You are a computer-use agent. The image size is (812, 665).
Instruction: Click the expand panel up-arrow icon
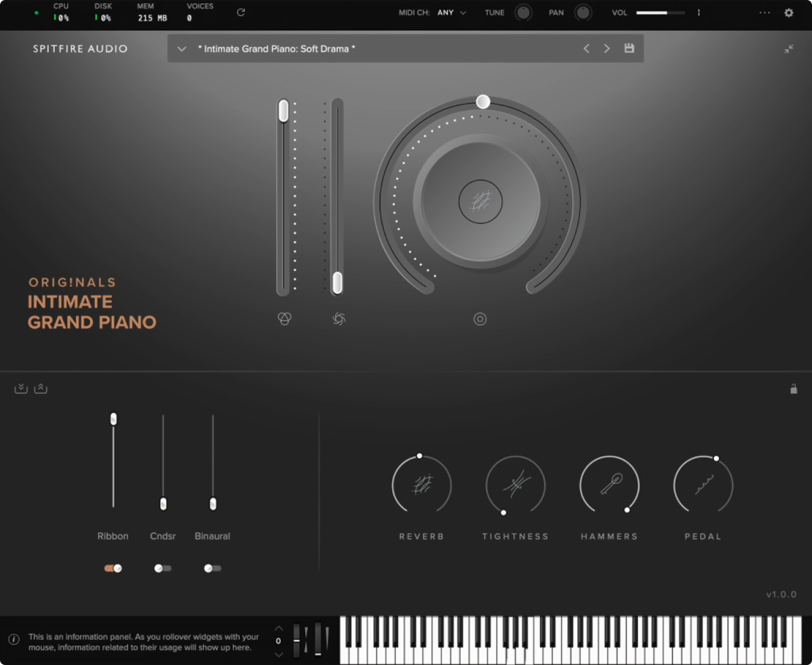tap(41, 388)
